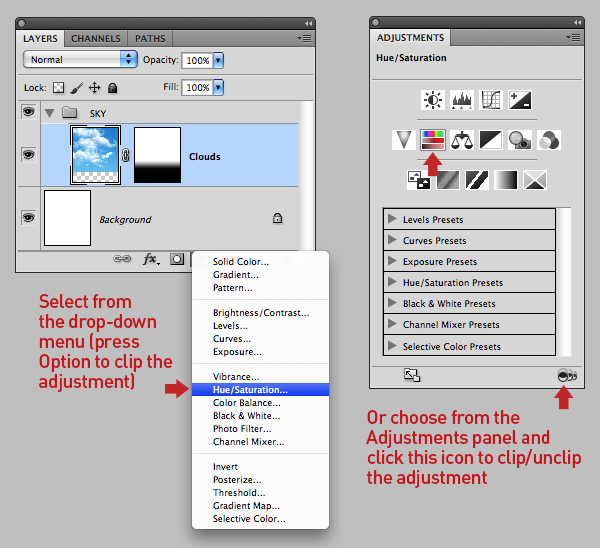The height and width of the screenshot is (548, 600).
Task: Select the Adjustments tab
Action: (x=411, y=38)
